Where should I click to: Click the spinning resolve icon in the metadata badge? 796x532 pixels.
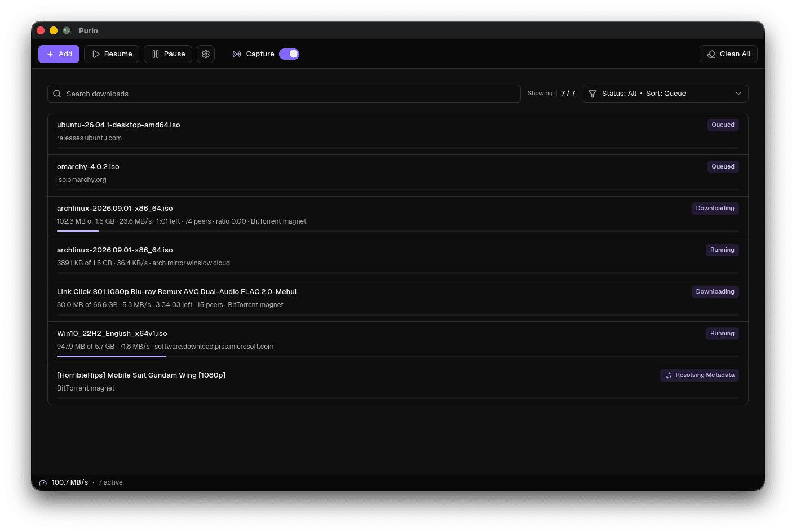pos(669,375)
